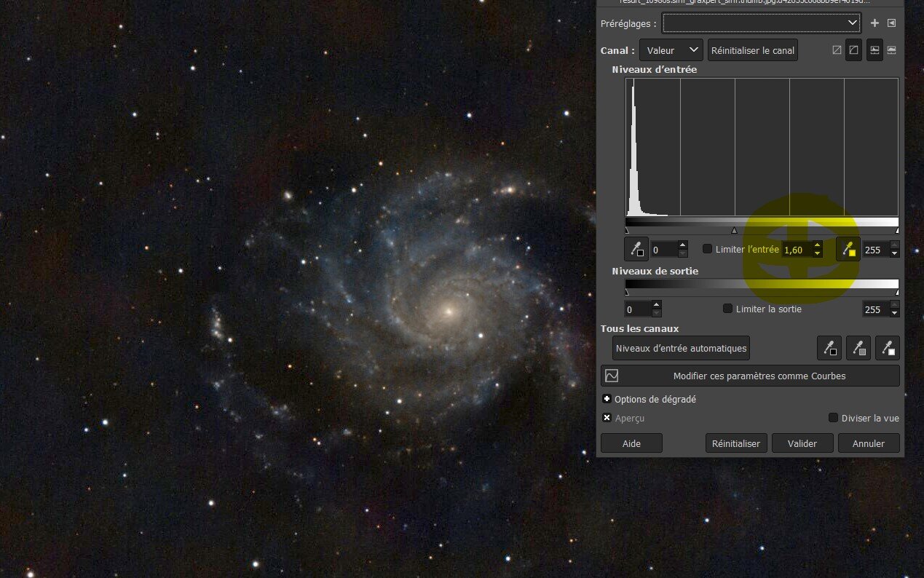Click Réinitialiser le canal button

753,50
